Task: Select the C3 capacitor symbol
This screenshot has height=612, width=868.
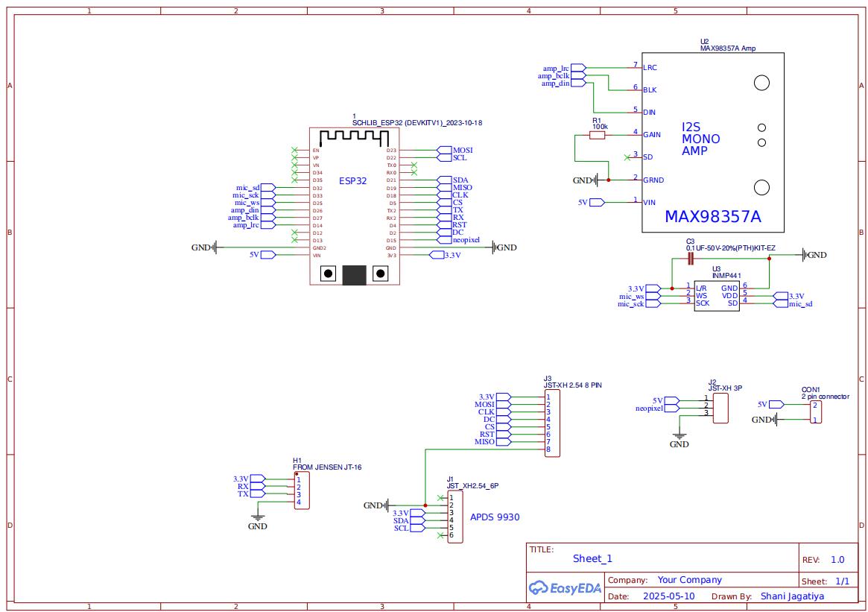Action: click(x=691, y=258)
